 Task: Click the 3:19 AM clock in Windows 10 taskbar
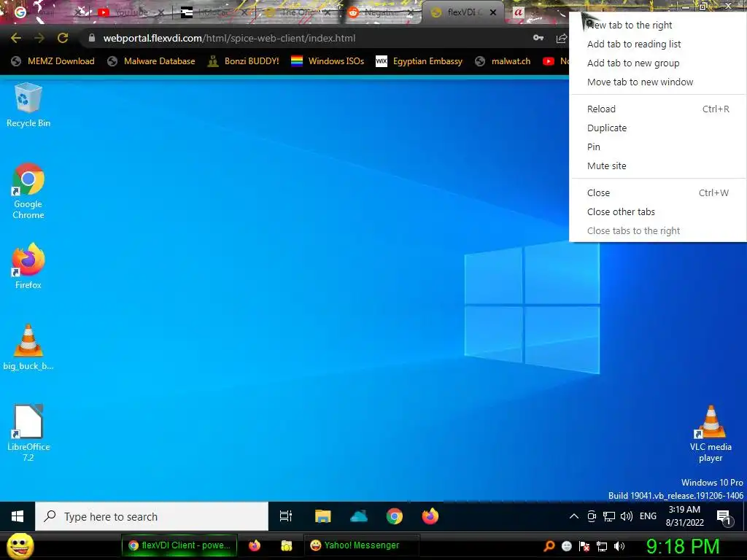[684, 516]
